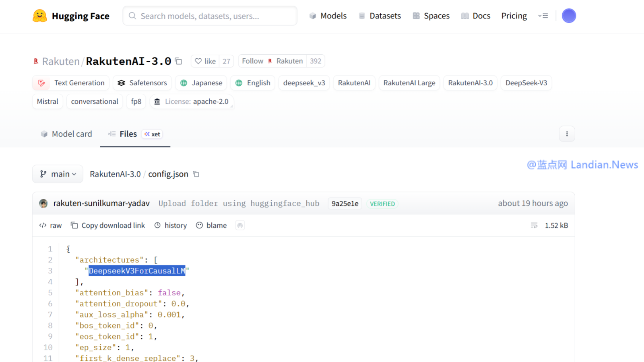Image resolution: width=644 pixels, height=362 pixels.
Task: View the file history
Action: (x=171, y=226)
